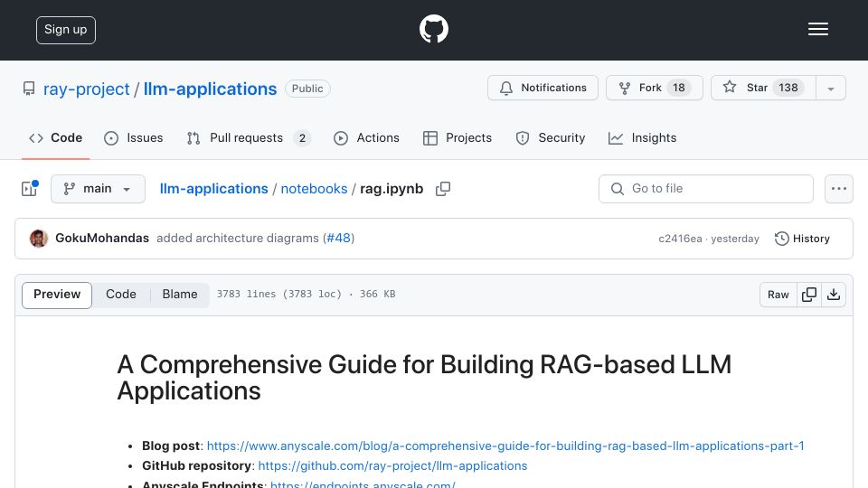Image resolution: width=868 pixels, height=488 pixels.
Task: Click the Notifications bell button
Action: point(542,88)
